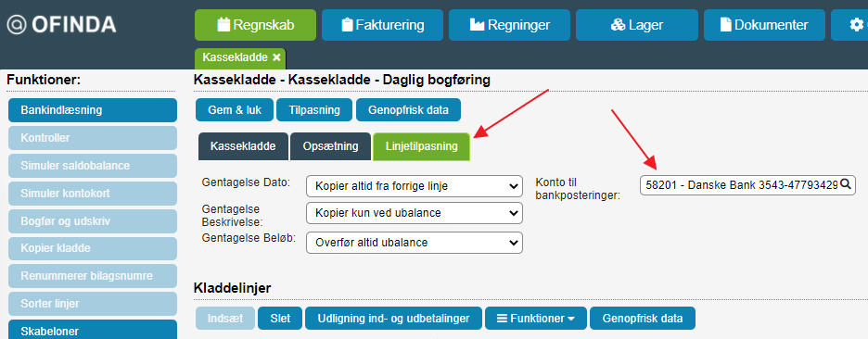The height and width of the screenshot is (339, 868).
Task: Close the Kassekladde tab with X
Action: (276, 57)
